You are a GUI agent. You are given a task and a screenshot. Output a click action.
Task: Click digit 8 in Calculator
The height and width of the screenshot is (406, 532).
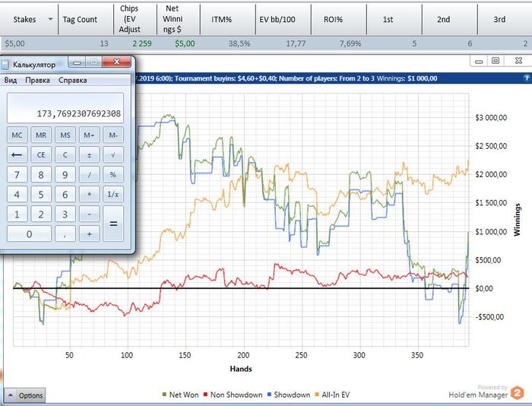click(41, 174)
